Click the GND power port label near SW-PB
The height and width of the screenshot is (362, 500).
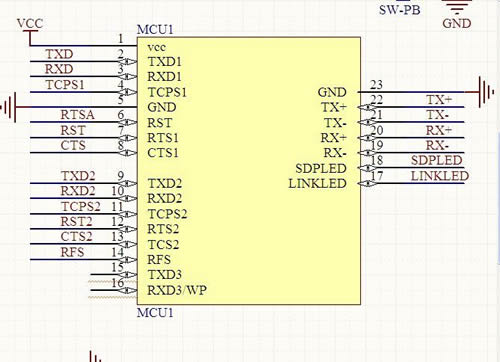tap(457, 23)
